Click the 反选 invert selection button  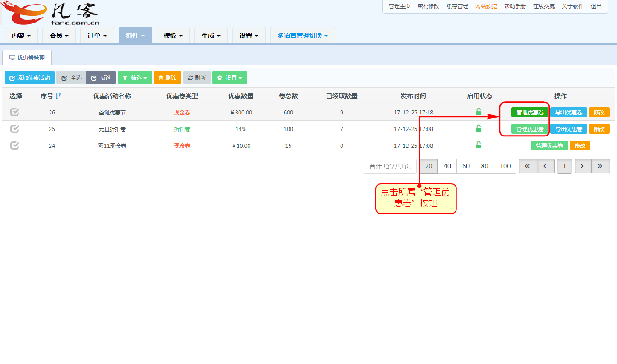tap(101, 77)
